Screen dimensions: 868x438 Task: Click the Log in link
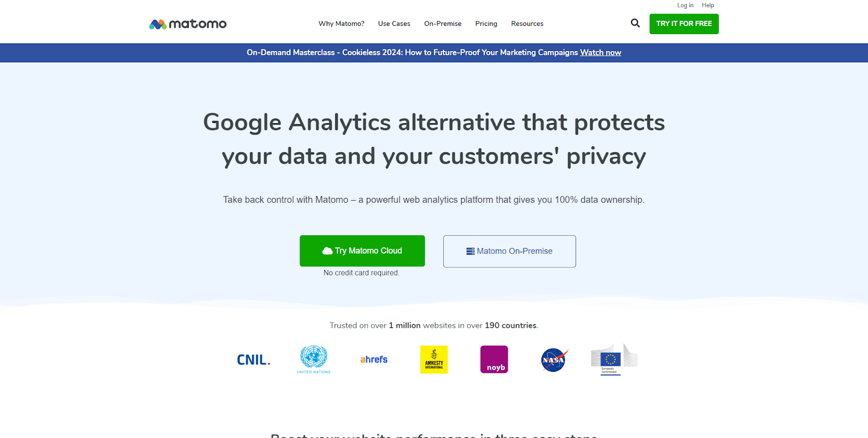click(685, 5)
